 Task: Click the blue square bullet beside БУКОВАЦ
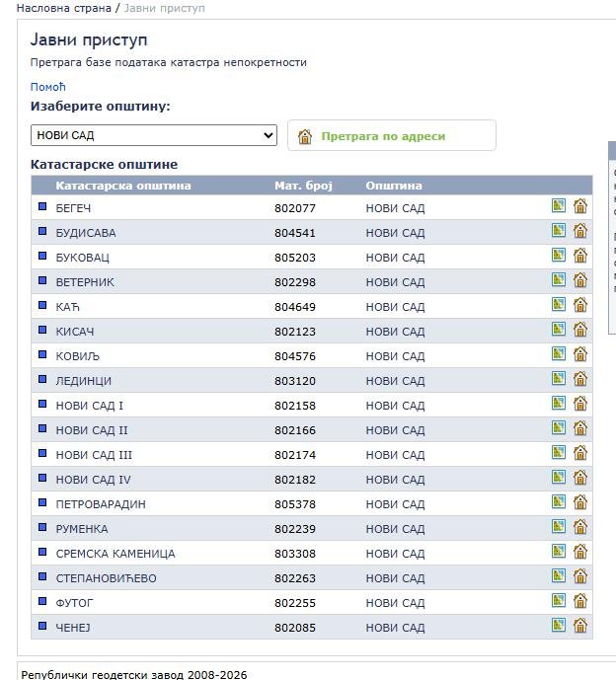42,257
